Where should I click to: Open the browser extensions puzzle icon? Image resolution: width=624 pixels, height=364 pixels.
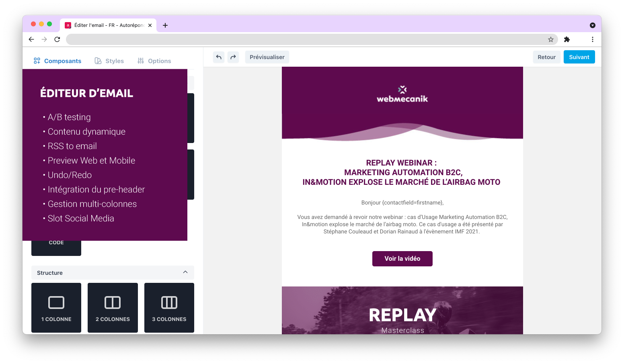pos(567,39)
